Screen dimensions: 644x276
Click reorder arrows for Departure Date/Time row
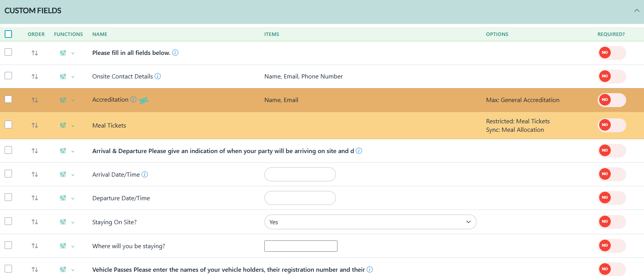pos(35,198)
